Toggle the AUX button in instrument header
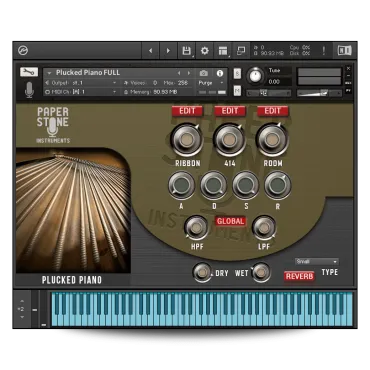The height and width of the screenshot is (370, 370). (348, 83)
